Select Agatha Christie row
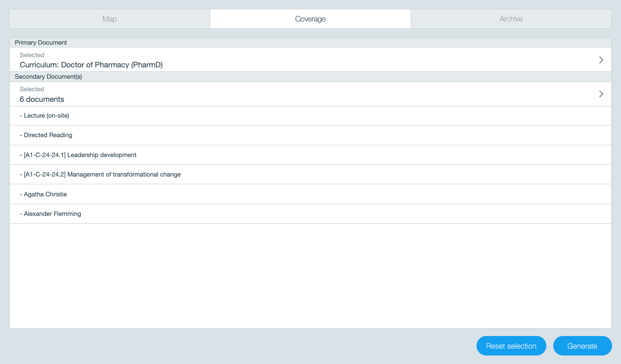 (x=310, y=194)
